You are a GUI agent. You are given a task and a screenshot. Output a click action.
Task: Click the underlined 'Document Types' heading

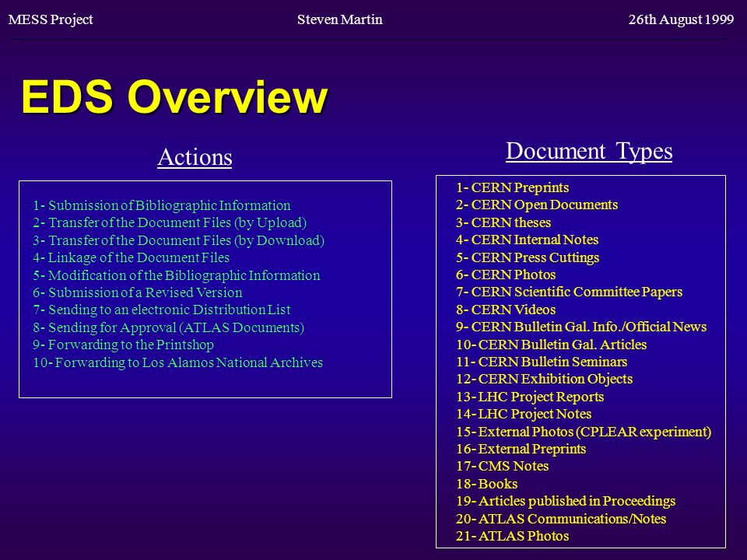589,152
